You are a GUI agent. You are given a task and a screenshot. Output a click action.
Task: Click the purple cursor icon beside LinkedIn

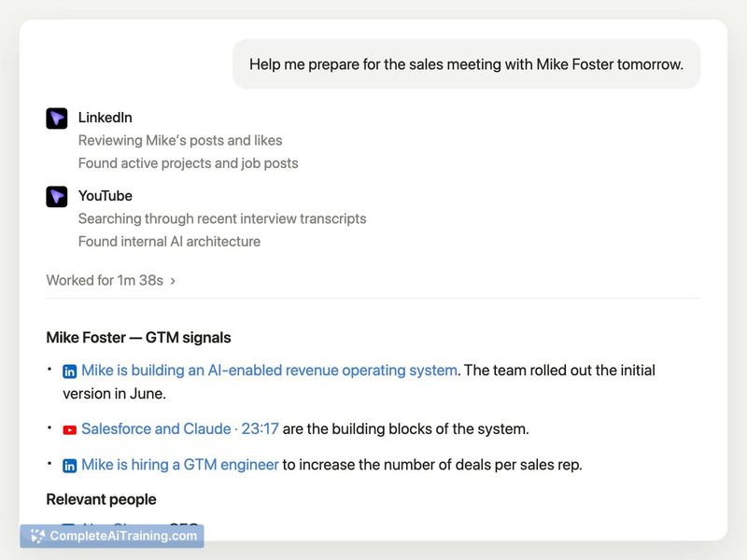click(57, 119)
